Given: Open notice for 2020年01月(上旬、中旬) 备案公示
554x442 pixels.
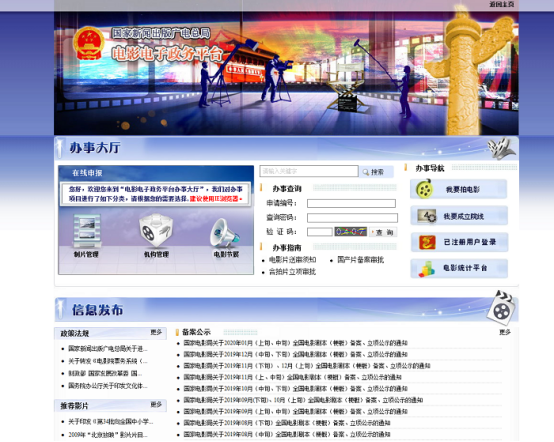Looking at the screenshot, I should (x=295, y=343).
